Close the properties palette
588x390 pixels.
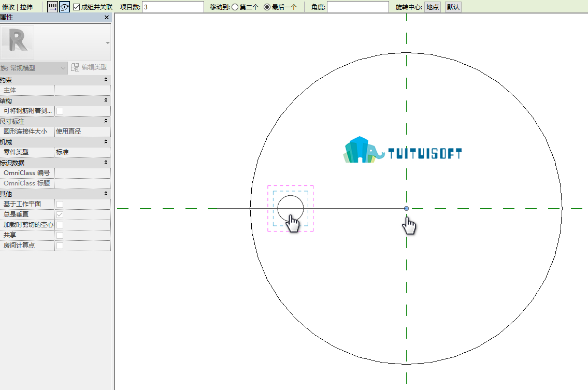coord(107,17)
